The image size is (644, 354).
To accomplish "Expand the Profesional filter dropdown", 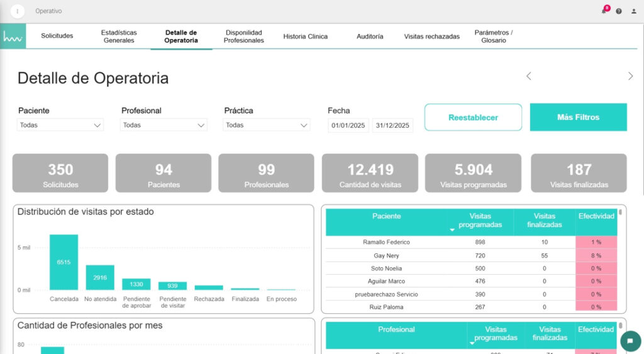I will click(x=164, y=125).
